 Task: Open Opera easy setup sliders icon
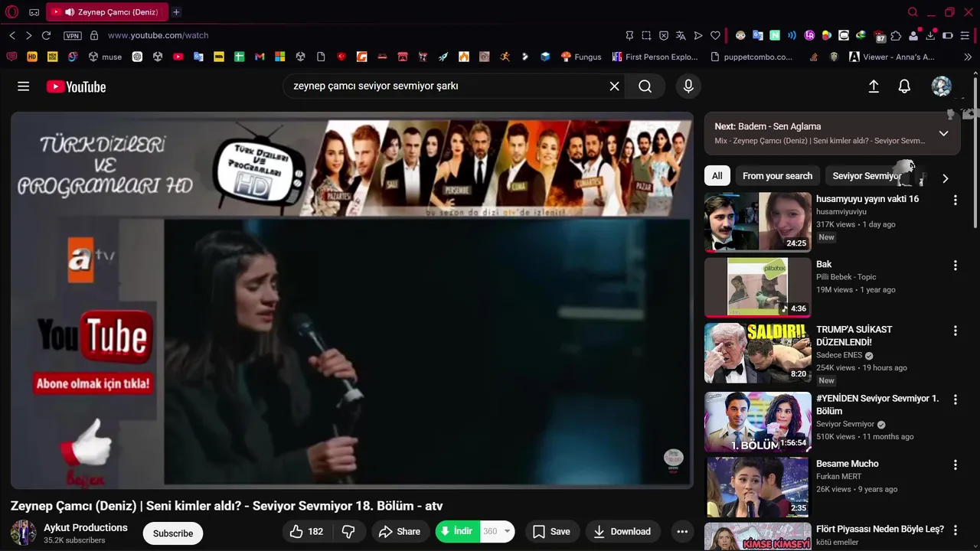tap(965, 35)
